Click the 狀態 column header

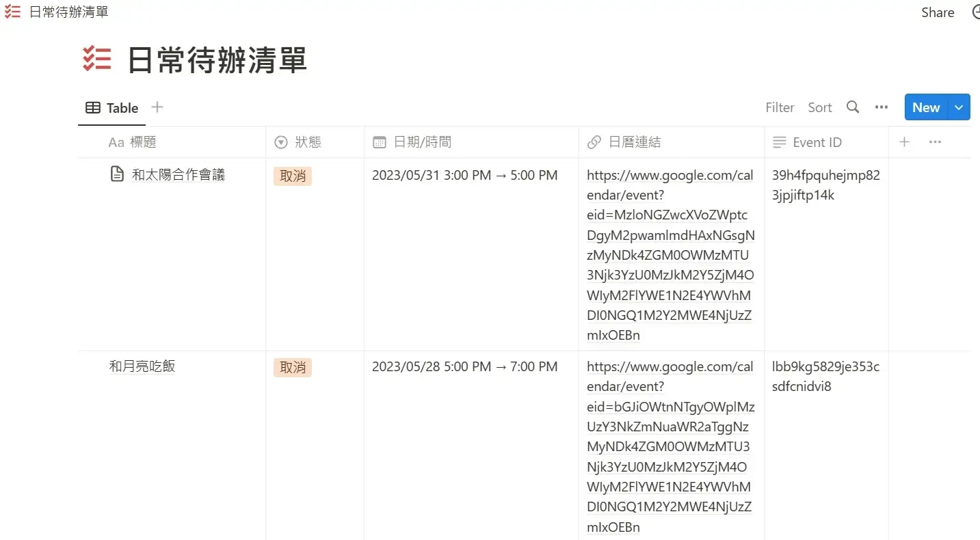[x=315, y=142]
